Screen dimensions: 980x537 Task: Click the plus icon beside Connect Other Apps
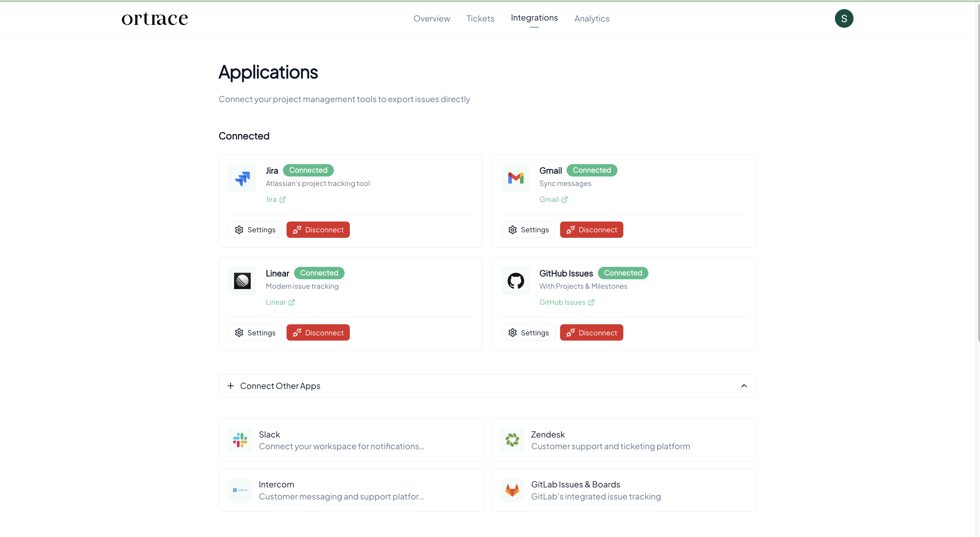[x=230, y=386]
